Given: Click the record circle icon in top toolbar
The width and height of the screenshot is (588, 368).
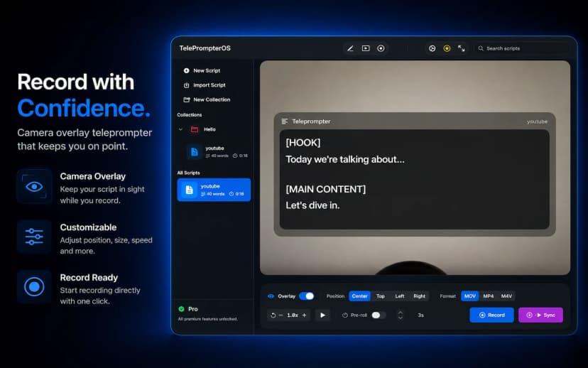Looking at the screenshot, I should point(381,48).
